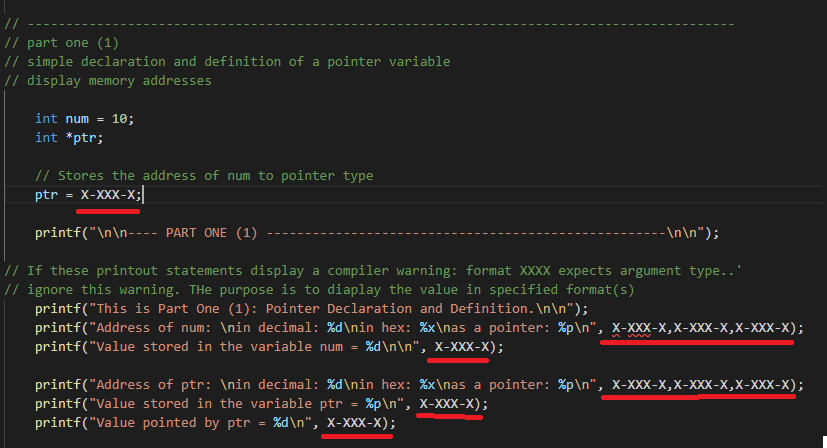Click the X-XXX-X placeholder in "Value pointed by ptr" line

(x=354, y=423)
